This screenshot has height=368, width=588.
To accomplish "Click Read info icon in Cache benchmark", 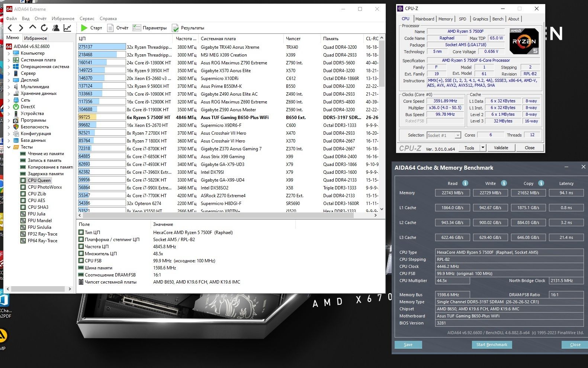I will [465, 183].
